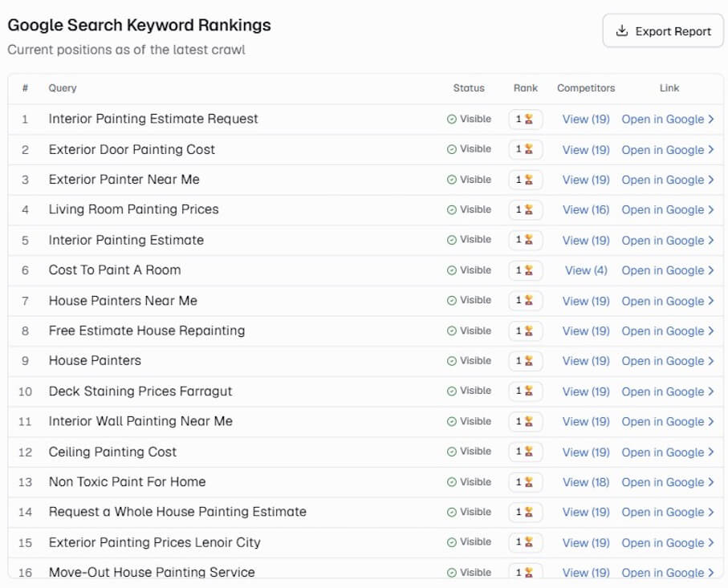Click trophy rank badge for Exterior Painting Prices Lenoir City
The height and width of the screenshot is (588, 728).
tap(526, 542)
